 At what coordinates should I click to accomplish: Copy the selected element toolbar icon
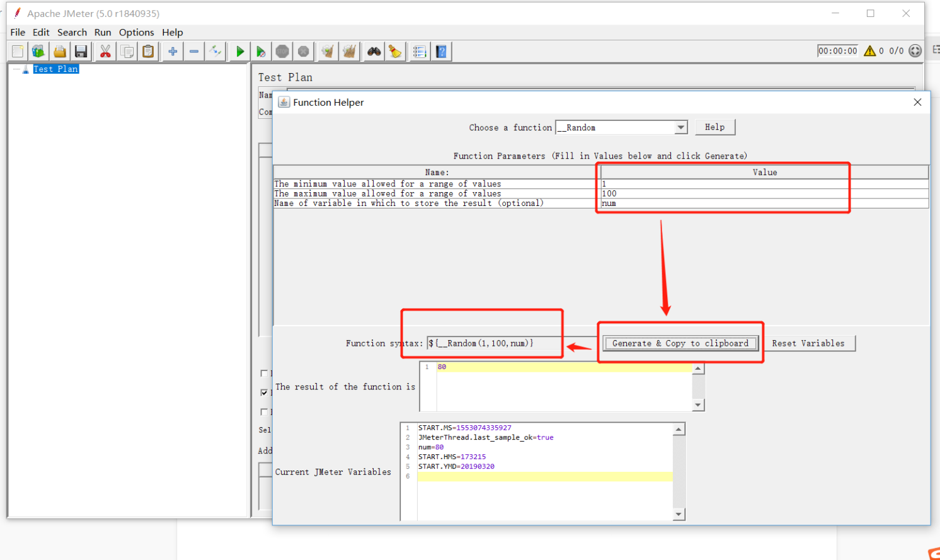(x=127, y=52)
